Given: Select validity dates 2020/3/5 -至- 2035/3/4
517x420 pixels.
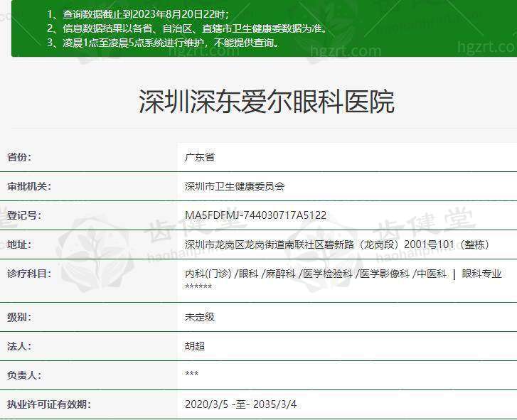Looking at the screenshot, I should coord(240,404).
